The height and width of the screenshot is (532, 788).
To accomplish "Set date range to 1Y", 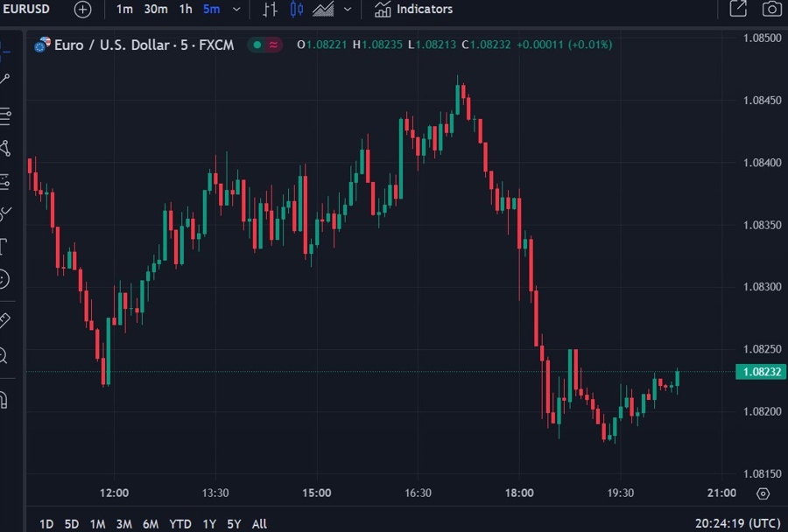I will [x=209, y=524].
